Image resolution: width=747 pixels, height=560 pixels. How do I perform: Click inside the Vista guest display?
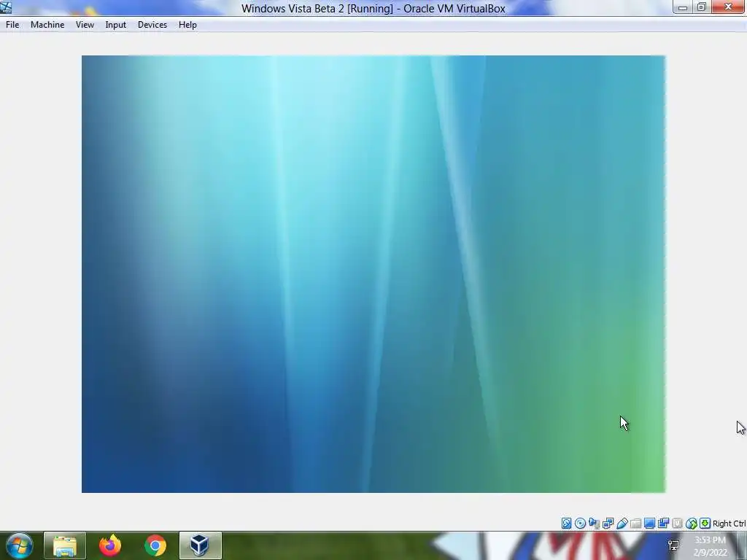point(373,274)
